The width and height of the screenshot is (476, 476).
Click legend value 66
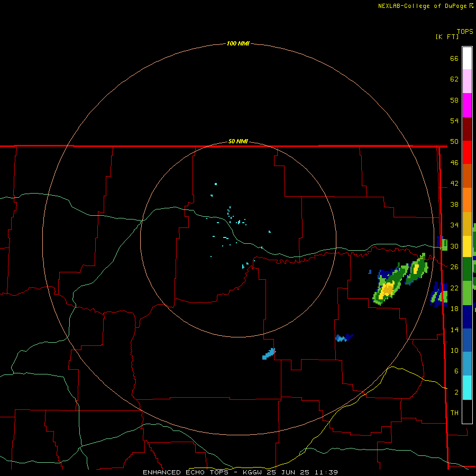(x=454, y=58)
